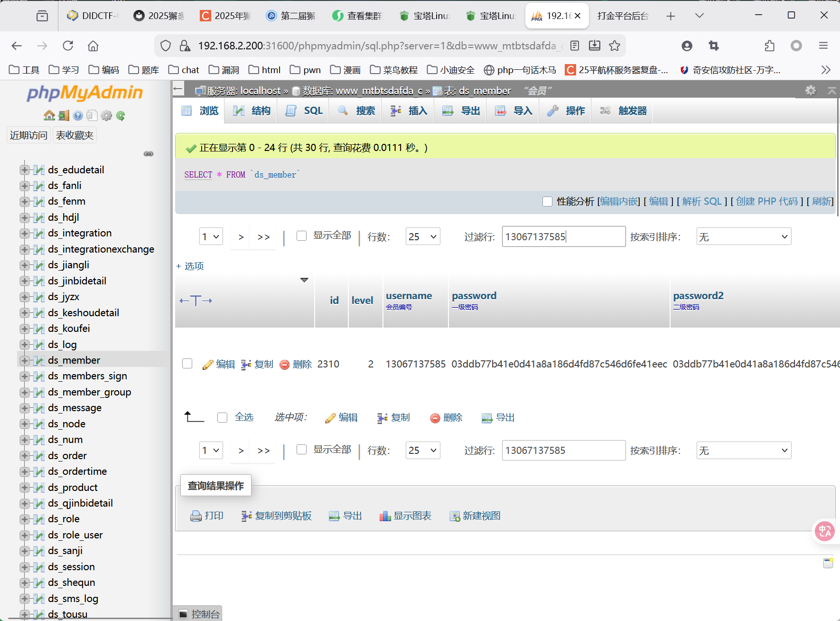
Task: Click the chain link icon above table tree
Action: click(x=149, y=154)
